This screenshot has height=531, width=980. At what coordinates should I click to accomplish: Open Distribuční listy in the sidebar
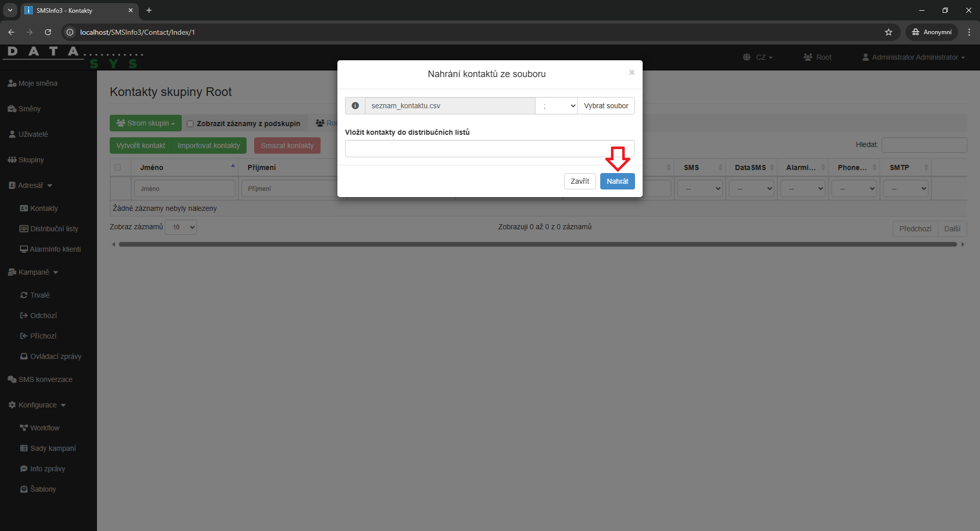point(54,229)
